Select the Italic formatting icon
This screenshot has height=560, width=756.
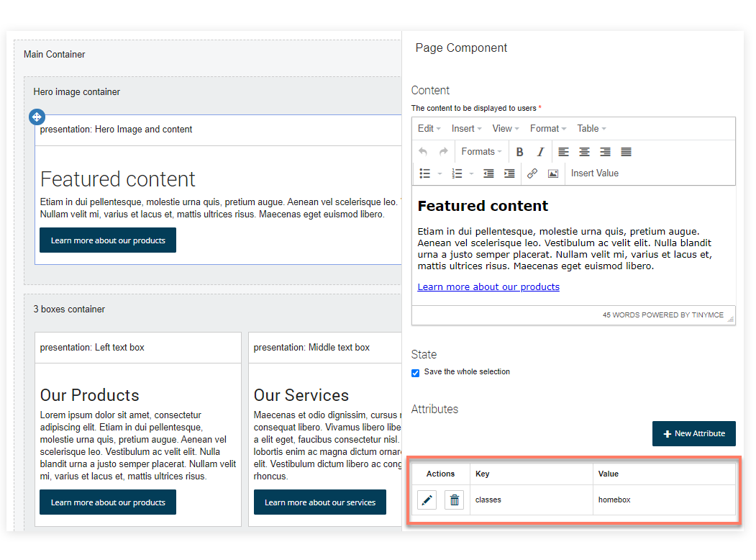click(x=540, y=151)
